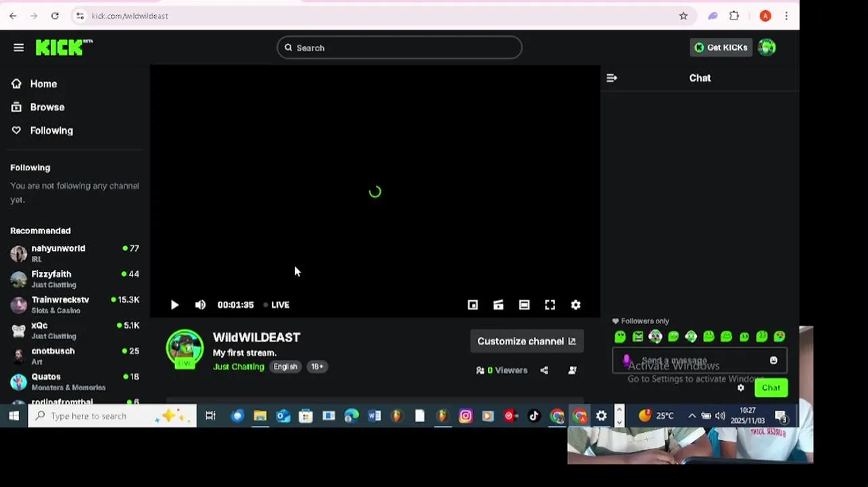Open Task View on taskbar
This screenshot has width=868, height=487.
click(210, 416)
